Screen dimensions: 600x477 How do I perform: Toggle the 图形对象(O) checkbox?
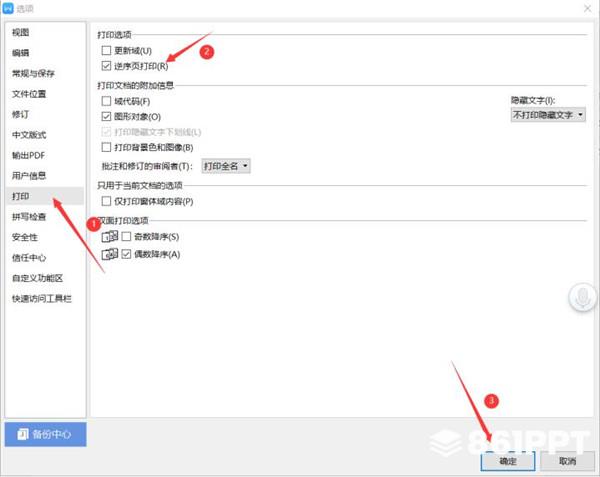[106, 117]
